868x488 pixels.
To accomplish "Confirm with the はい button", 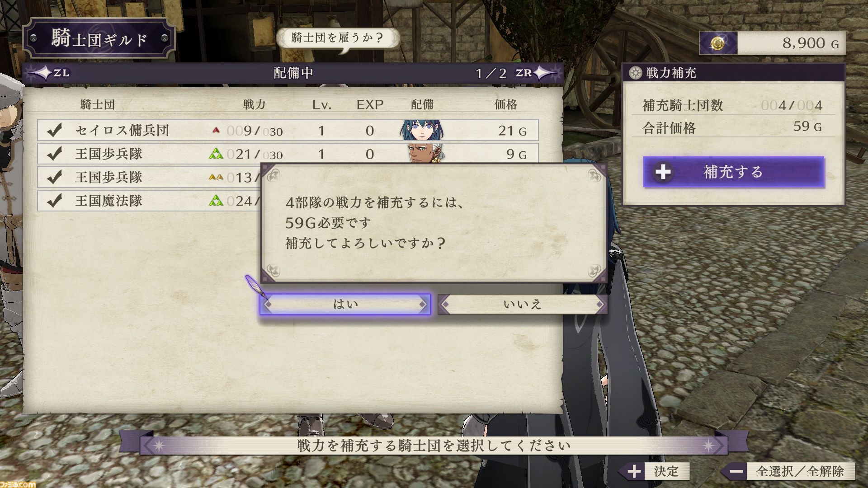I will tap(345, 305).
